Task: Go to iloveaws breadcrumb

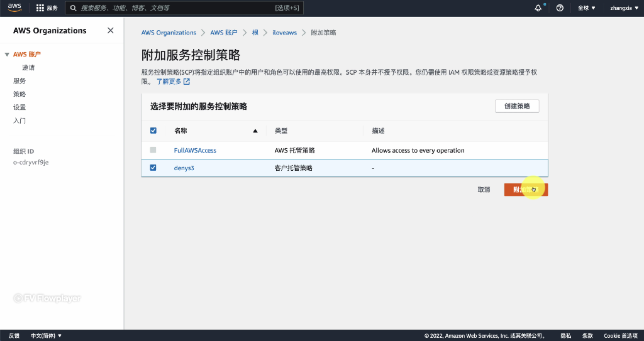Action: [285, 33]
